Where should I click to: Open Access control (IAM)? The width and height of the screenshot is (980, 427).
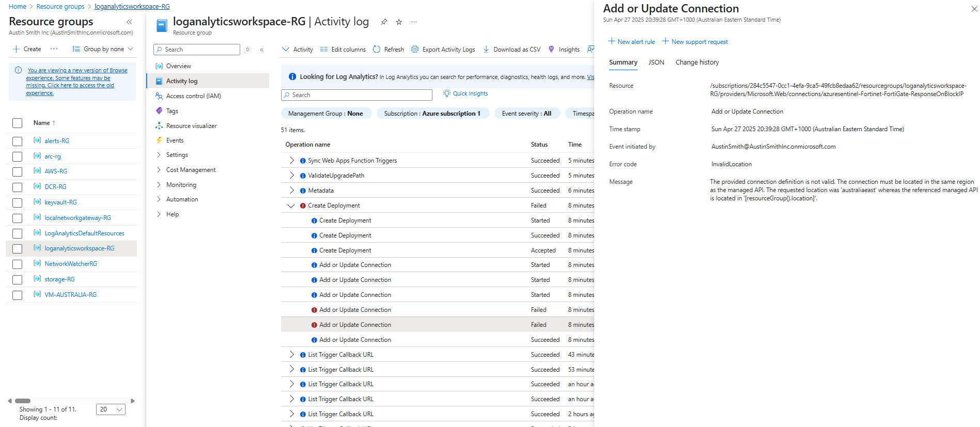pos(193,96)
